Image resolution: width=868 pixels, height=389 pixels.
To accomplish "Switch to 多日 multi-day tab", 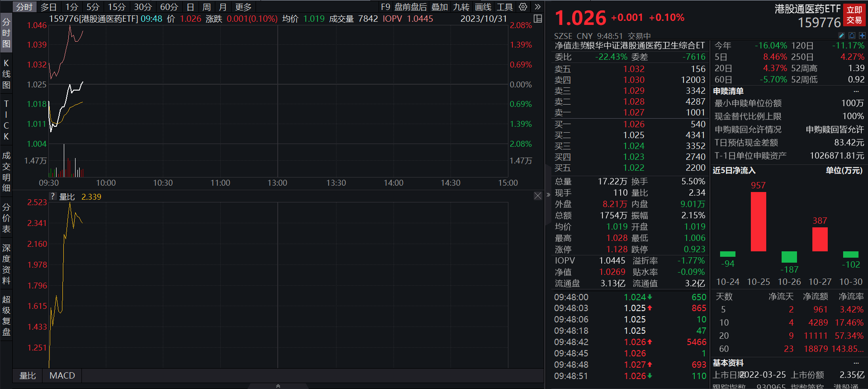I will [49, 7].
